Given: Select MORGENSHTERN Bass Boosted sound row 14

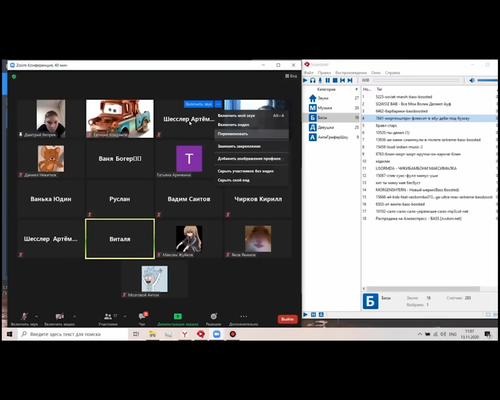Looking at the screenshot, I should (x=429, y=190).
